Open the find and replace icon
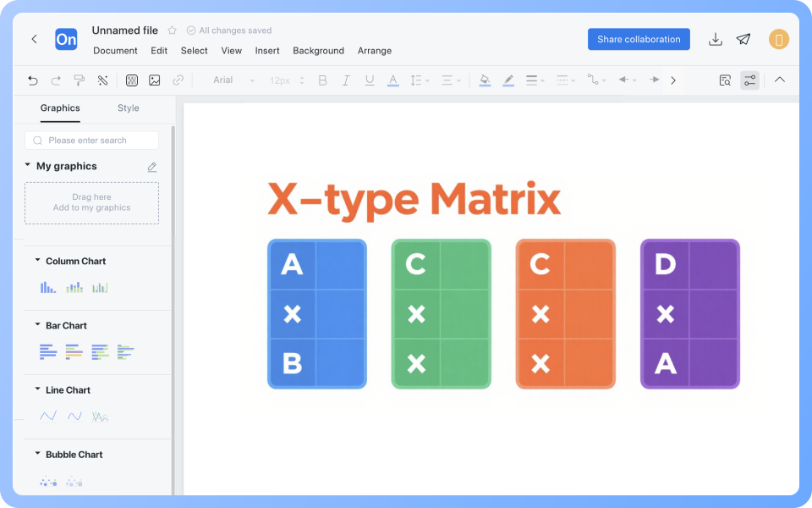 [x=725, y=80]
